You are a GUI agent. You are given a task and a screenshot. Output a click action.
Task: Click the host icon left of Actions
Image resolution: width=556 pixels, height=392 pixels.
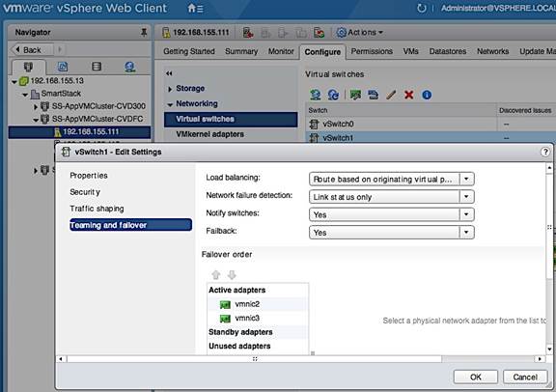319,33
